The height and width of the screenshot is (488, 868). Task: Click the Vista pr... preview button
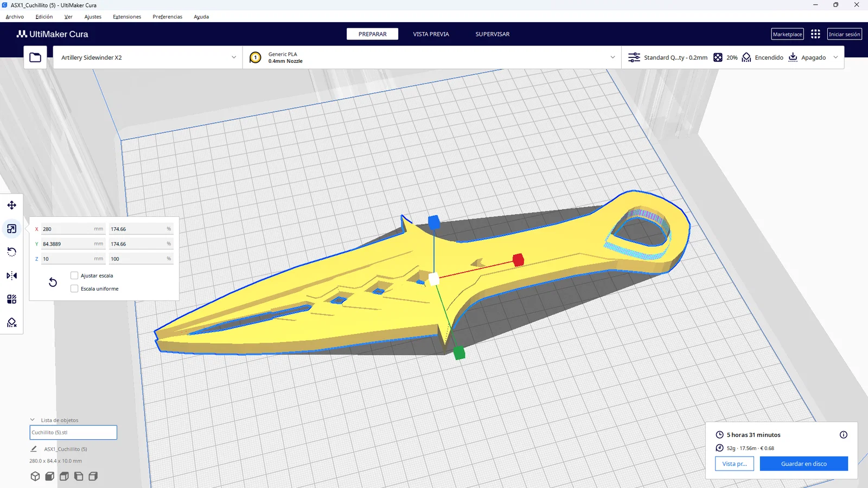pos(735,464)
